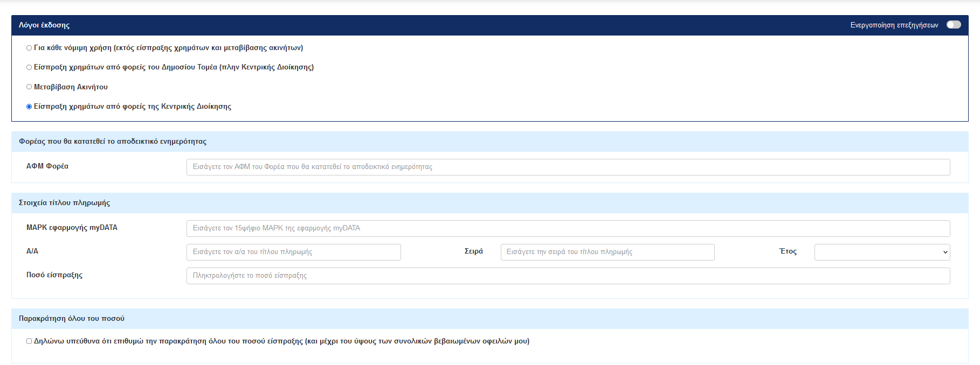This screenshot has height=365, width=980.
Task: Focus the 'ΜΑΡΚ εφαρμογής myDATA' text field
Action: click(x=568, y=228)
